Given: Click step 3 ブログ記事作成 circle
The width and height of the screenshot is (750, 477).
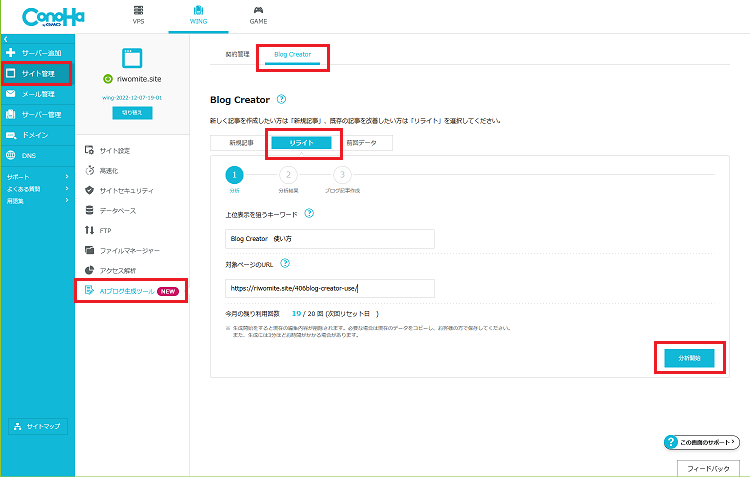Looking at the screenshot, I should (x=342, y=175).
